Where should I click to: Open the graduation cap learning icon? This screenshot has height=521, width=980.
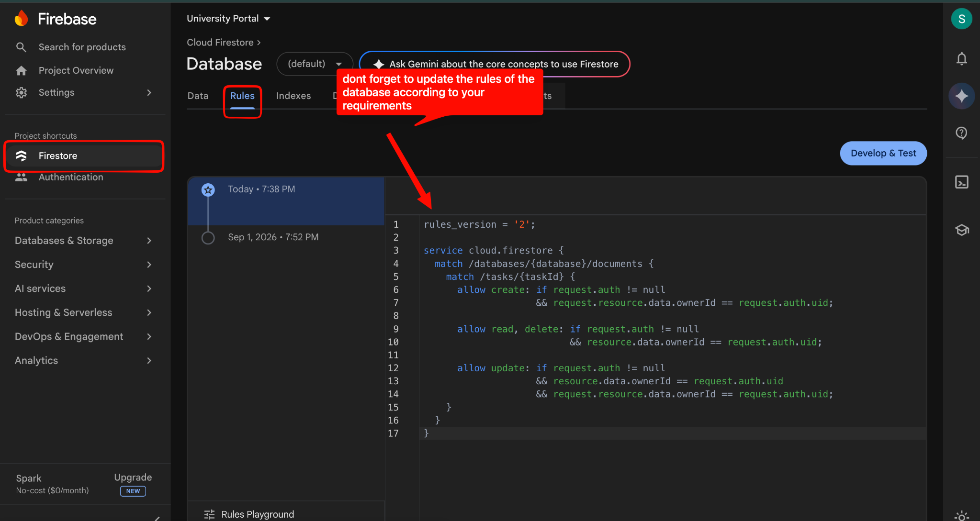coord(962,230)
